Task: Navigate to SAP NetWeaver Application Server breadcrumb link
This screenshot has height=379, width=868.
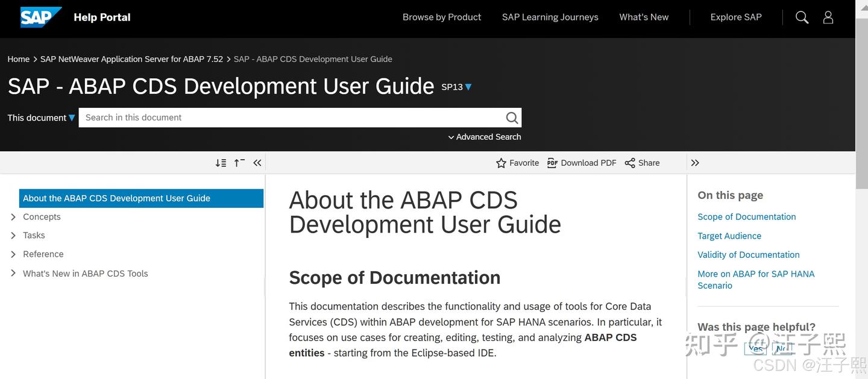Action: click(x=131, y=58)
